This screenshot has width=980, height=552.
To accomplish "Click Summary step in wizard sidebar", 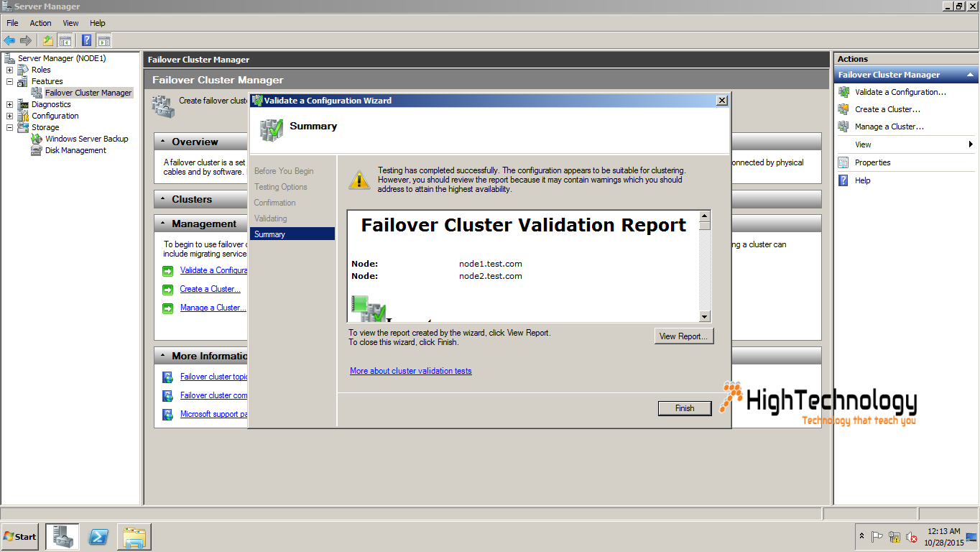I will click(x=292, y=234).
